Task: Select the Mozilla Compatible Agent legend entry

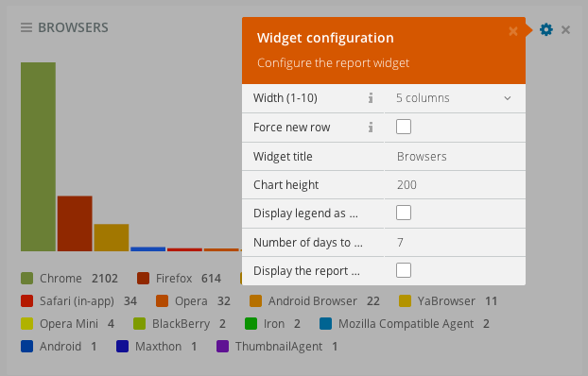Action: point(405,324)
